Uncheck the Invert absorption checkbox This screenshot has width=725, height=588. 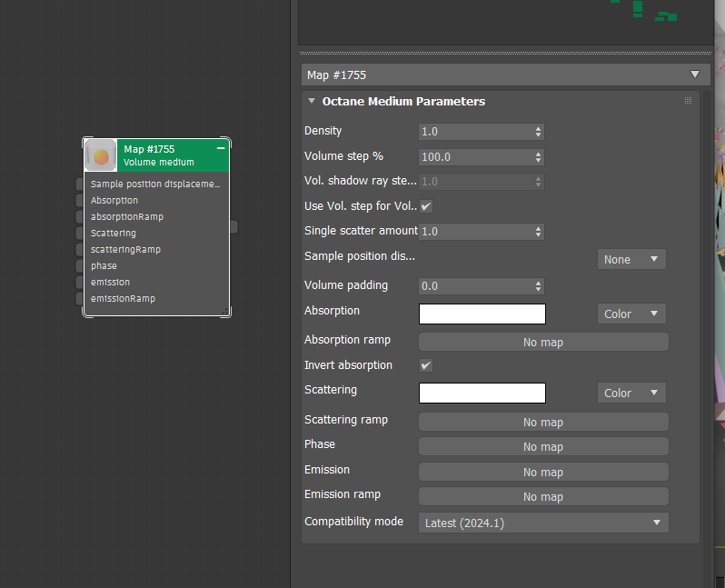tap(426, 365)
